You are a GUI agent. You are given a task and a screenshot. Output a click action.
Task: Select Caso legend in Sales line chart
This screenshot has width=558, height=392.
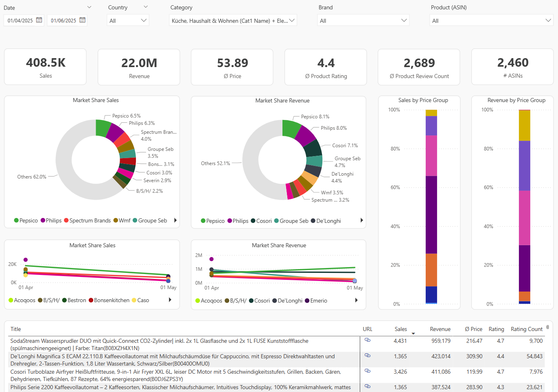pos(140,300)
